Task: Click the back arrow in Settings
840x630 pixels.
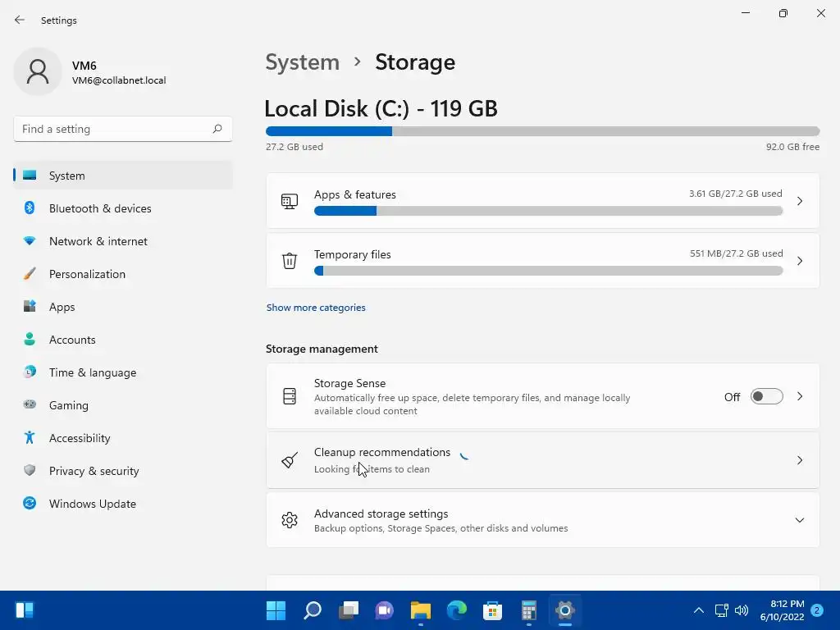Action: pyautogui.click(x=20, y=20)
